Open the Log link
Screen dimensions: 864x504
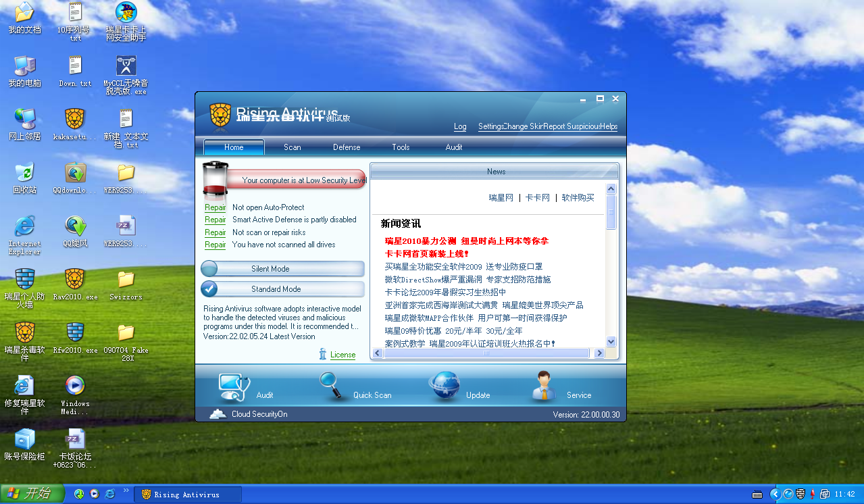click(x=460, y=126)
